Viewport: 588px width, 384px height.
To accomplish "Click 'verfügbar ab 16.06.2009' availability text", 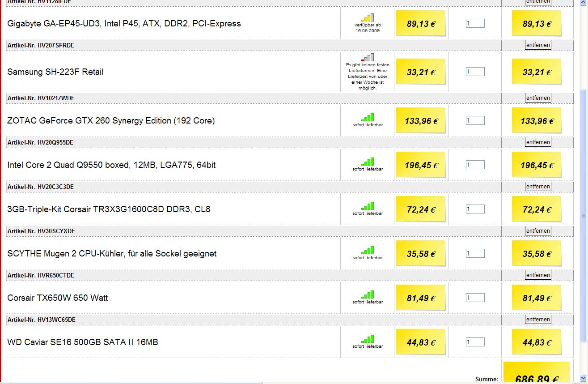I will 368,28.
